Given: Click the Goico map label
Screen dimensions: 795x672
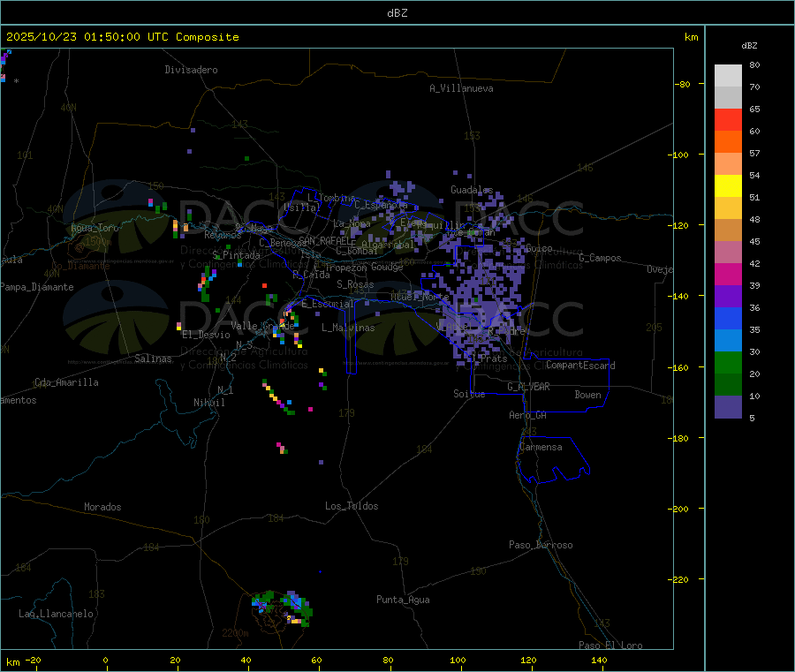Looking at the screenshot, I should [539, 248].
